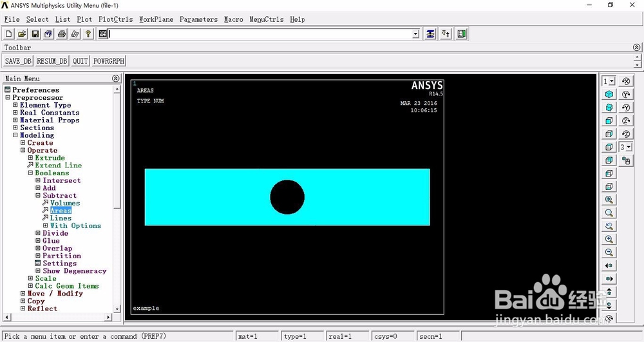Click in the command input field

pos(260,34)
